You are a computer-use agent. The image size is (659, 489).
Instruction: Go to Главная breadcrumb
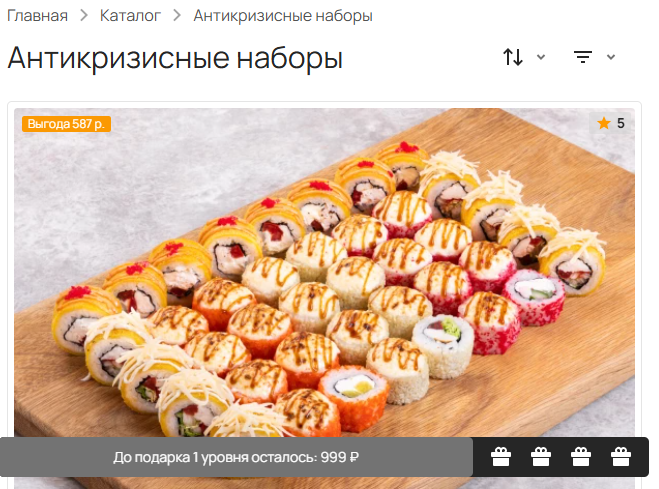[x=37, y=16]
